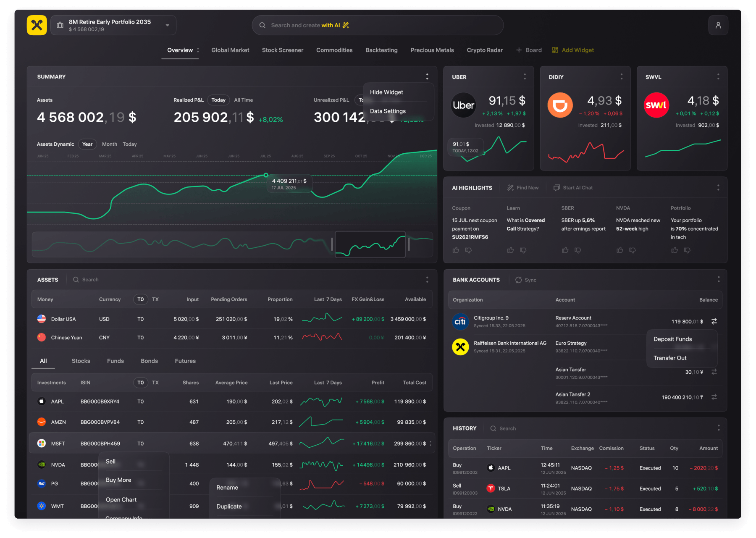Select Today for Realized P&L

point(218,100)
